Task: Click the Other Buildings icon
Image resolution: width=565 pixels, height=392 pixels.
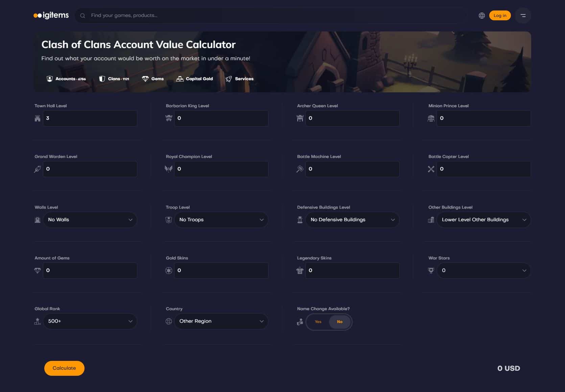Action: (x=431, y=220)
